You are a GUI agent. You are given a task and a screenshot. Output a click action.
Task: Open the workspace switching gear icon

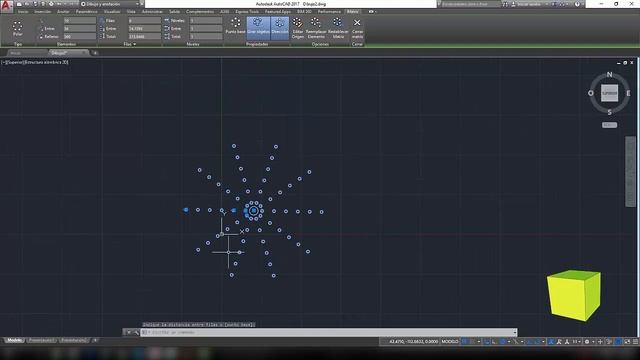coord(587,342)
